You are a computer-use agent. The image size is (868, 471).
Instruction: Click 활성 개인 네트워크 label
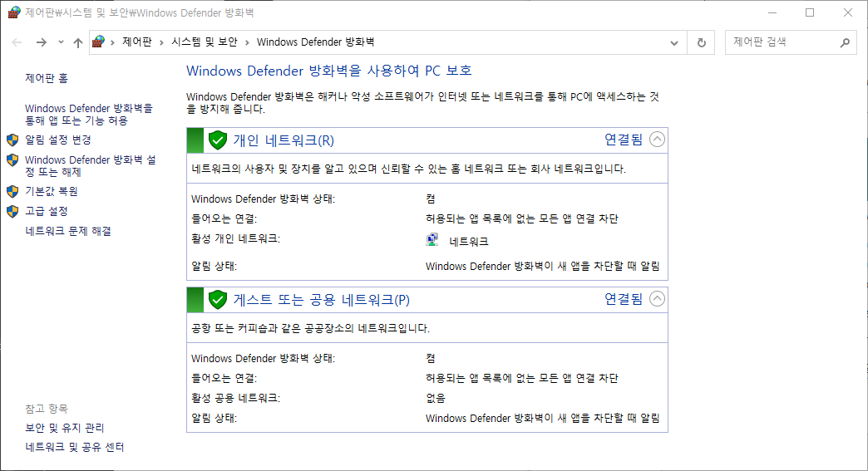click(x=236, y=238)
